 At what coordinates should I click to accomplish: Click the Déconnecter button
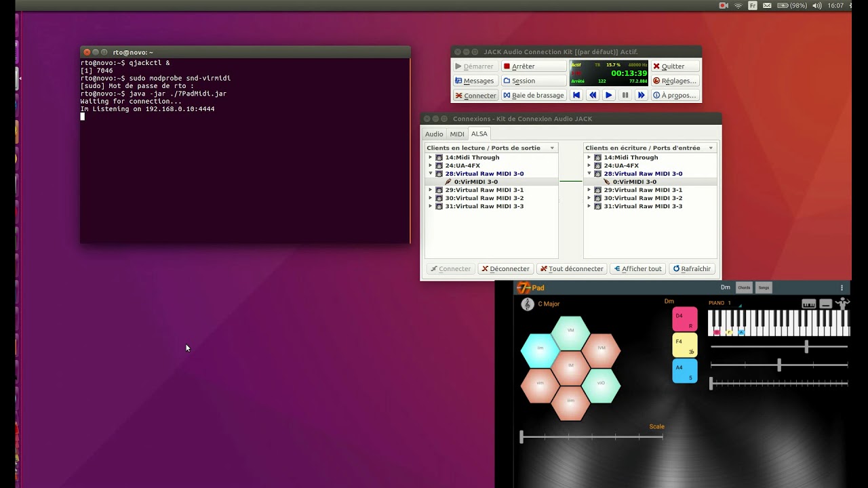pyautogui.click(x=505, y=269)
